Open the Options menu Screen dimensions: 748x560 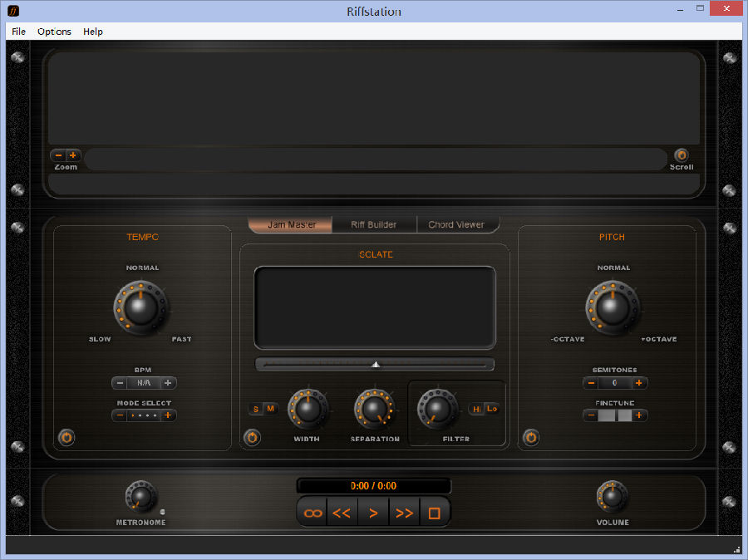coord(54,32)
